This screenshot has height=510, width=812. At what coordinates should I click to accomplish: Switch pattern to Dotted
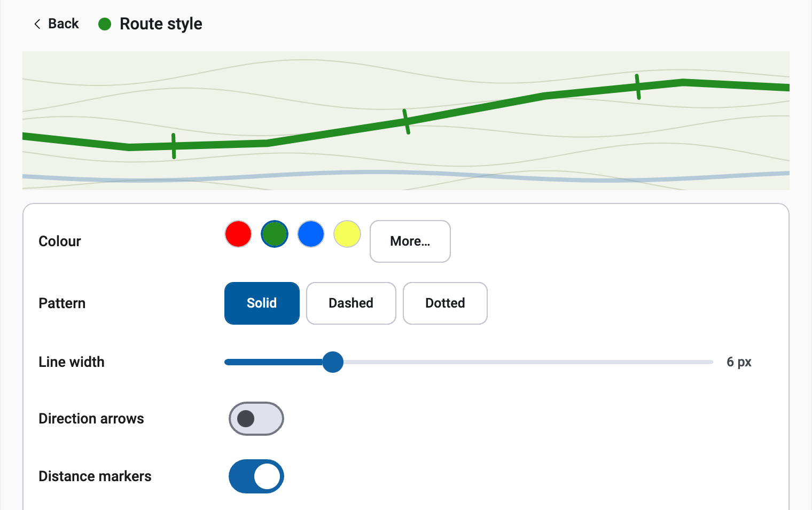(445, 303)
